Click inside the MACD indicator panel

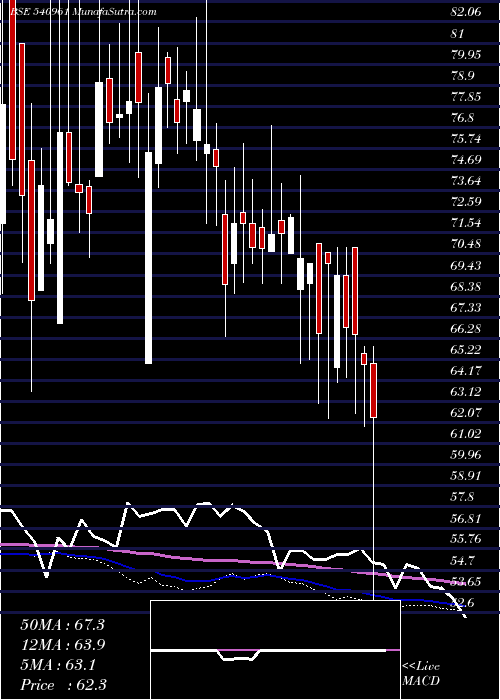click(275, 650)
